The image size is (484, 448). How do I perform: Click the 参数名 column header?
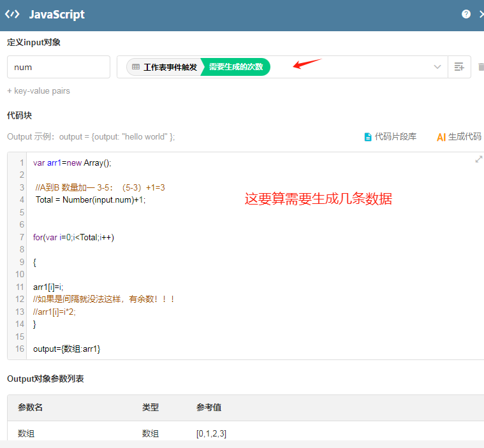31,407
